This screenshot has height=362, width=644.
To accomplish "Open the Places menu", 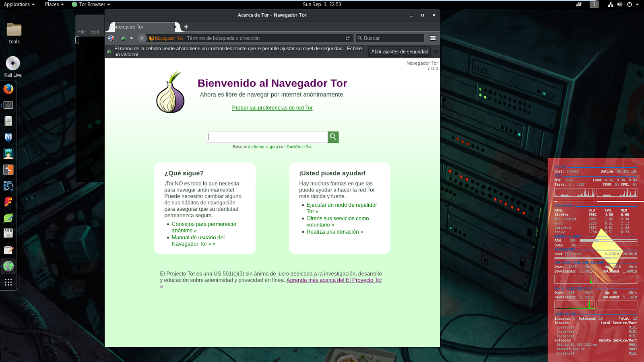I will click(x=54, y=4).
